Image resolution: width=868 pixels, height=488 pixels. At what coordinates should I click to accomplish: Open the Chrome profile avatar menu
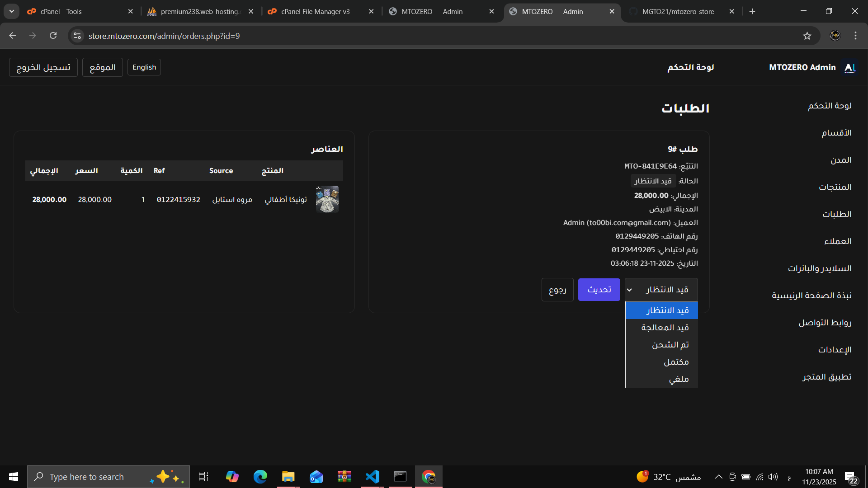pos(835,36)
